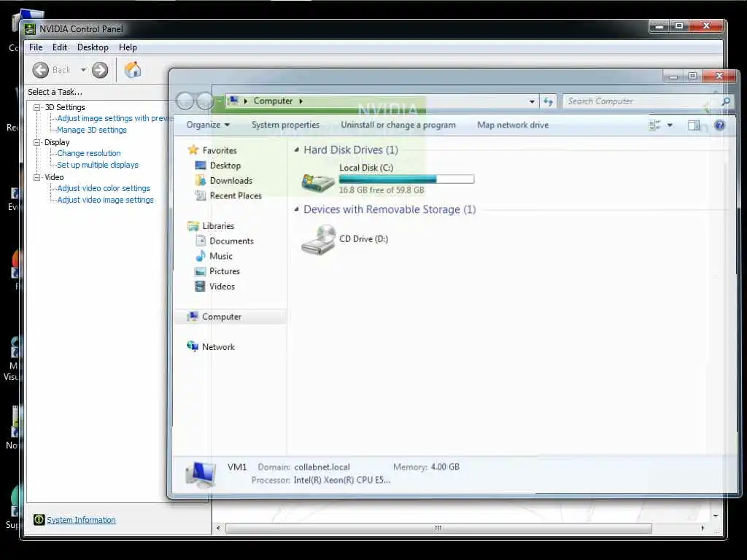
Task: Select the CD Drive (D:) icon
Action: coord(319,240)
